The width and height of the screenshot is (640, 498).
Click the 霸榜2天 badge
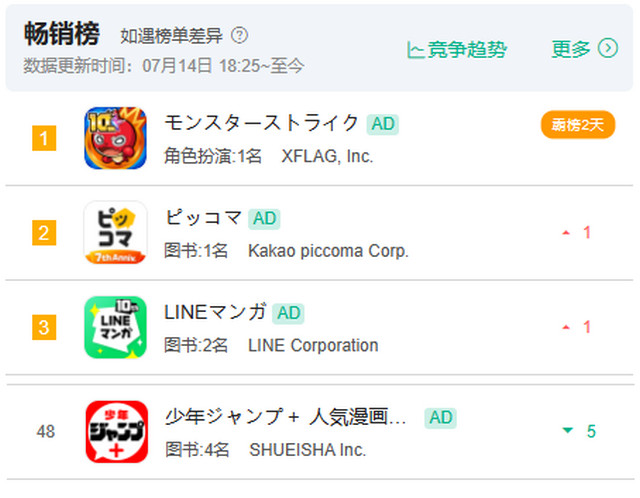pyautogui.click(x=578, y=124)
